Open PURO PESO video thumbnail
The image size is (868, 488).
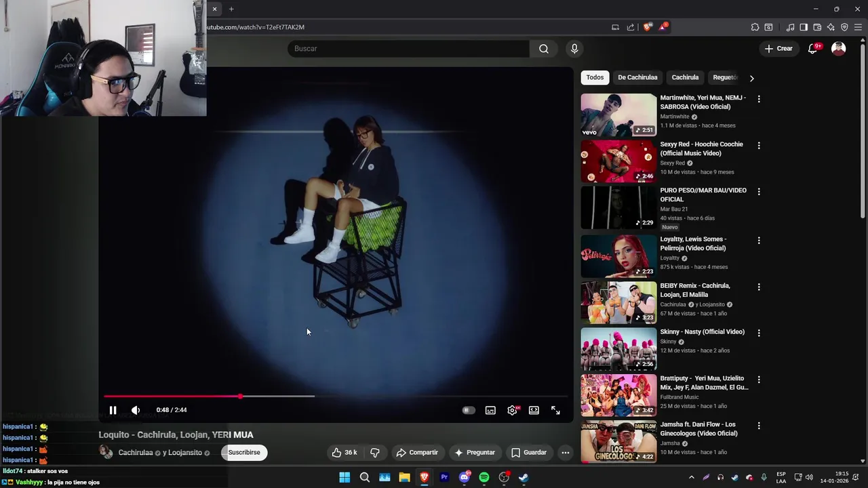[x=618, y=208]
